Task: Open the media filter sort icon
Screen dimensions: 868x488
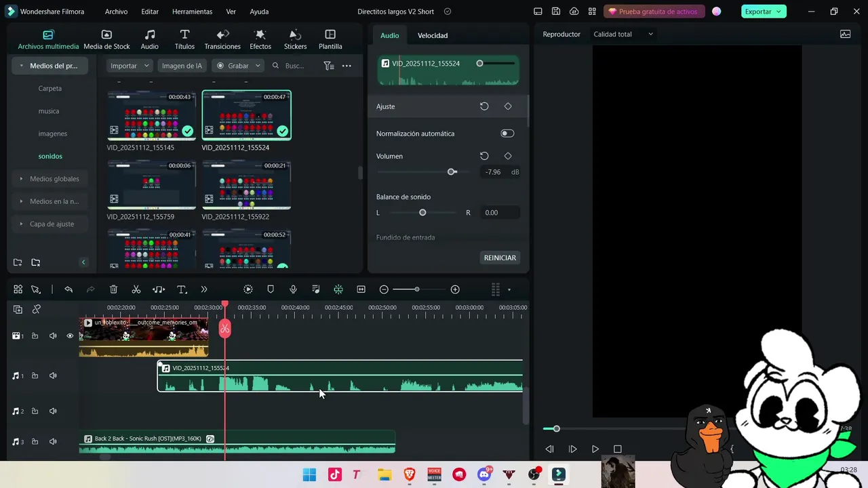Action: point(329,66)
